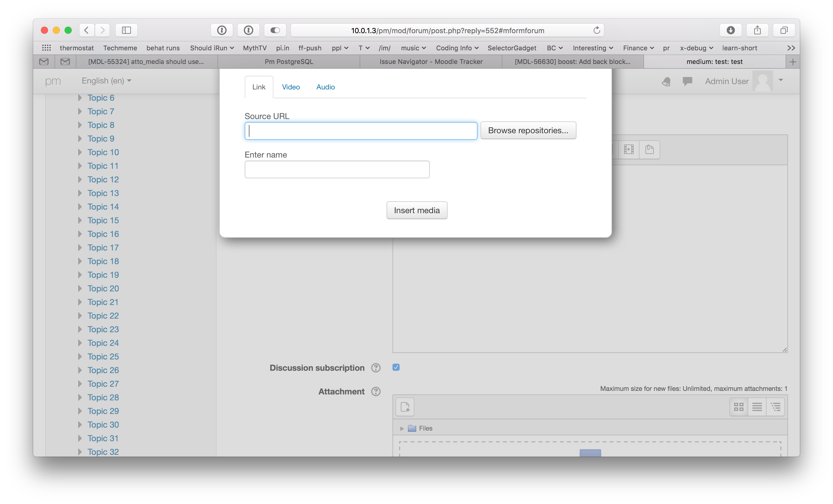Switch to MDL-56630 boost browser tab
833x504 pixels.
click(572, 62)
